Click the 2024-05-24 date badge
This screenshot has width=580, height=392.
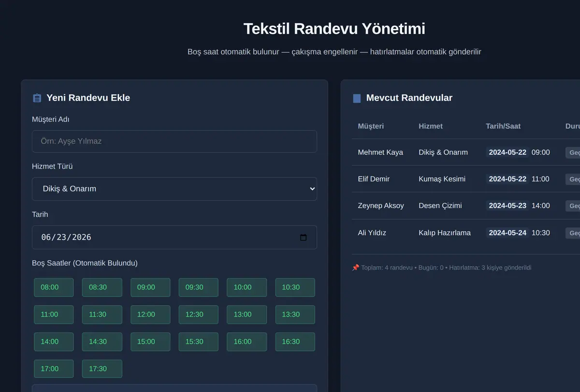[507, 232]
